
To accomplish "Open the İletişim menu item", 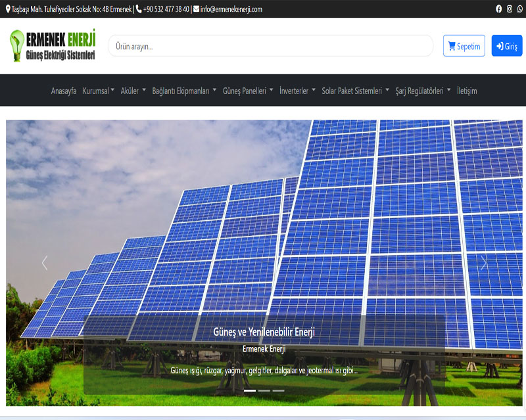I will tap(467, 91).
